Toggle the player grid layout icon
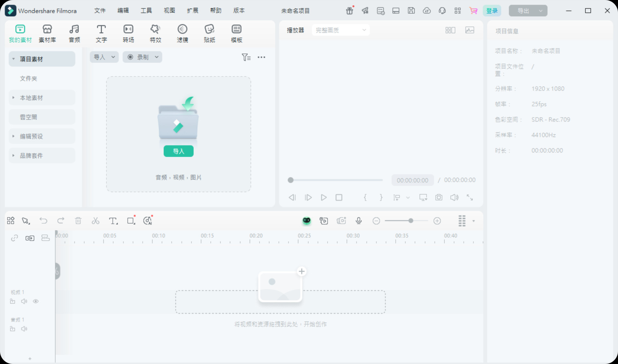Screen dimensions: 618x364 coord(450,30)
